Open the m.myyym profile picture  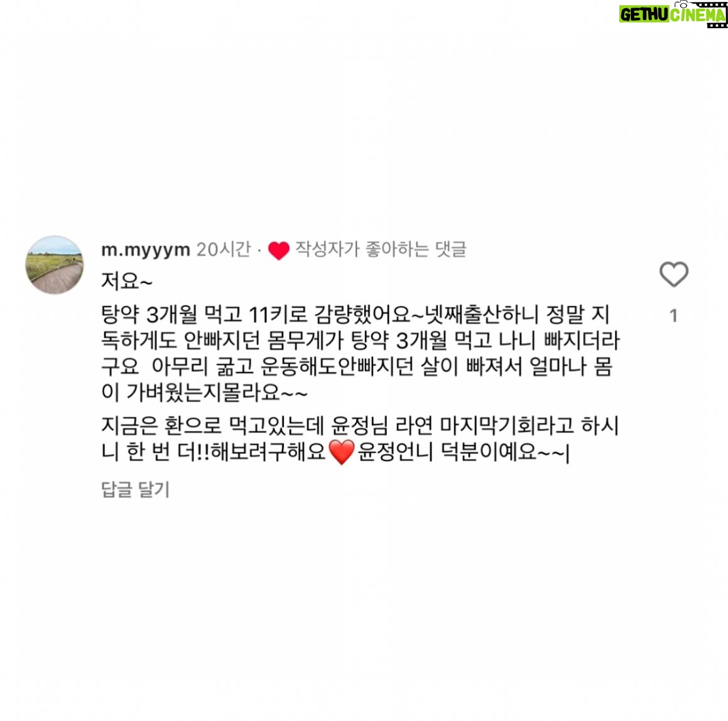54,264
